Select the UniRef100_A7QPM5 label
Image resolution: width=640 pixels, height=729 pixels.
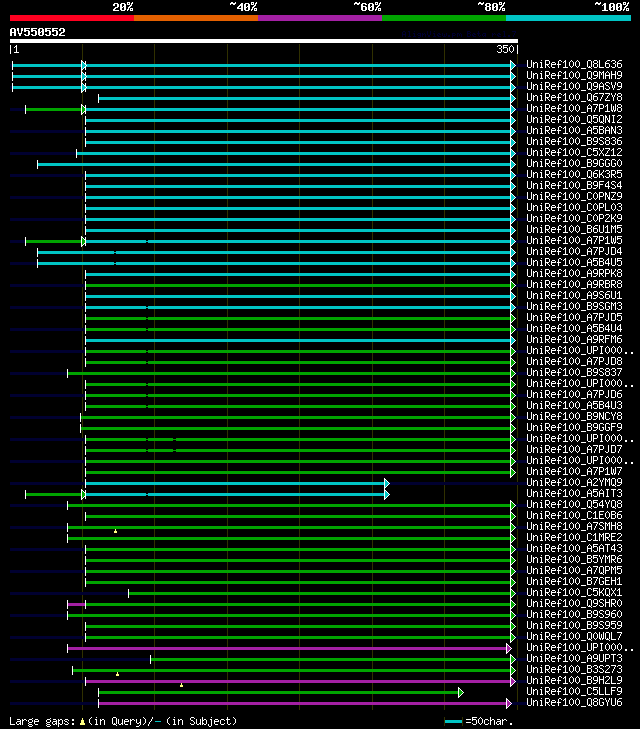(574, 570)
